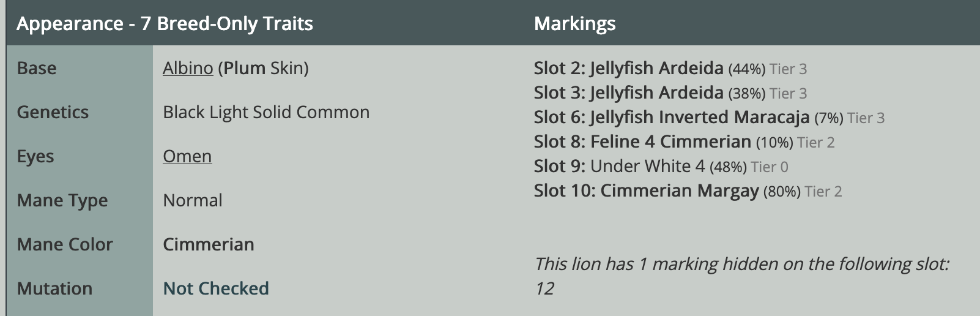The image size is (980, 316).
Task: Click the Normal mane type value
Action: pos(193,200)
